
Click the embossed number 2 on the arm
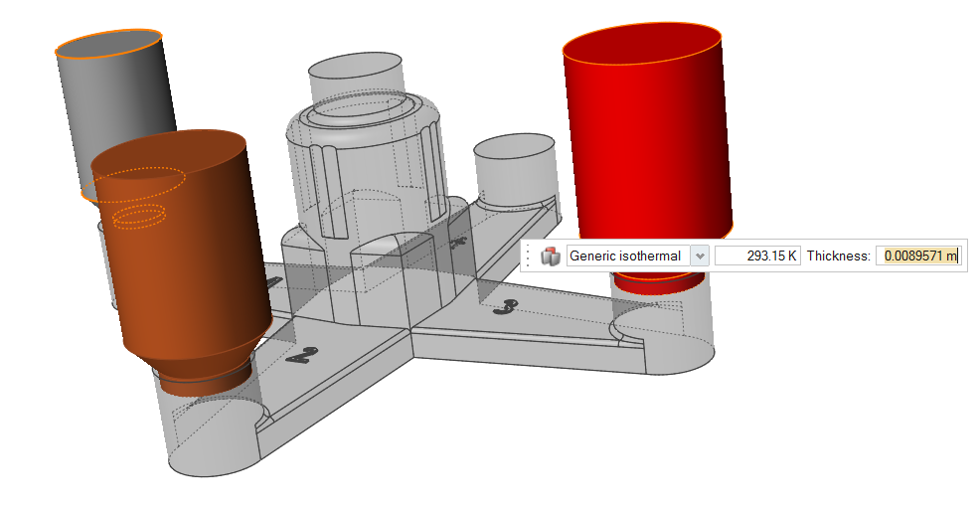coord(297,356)
